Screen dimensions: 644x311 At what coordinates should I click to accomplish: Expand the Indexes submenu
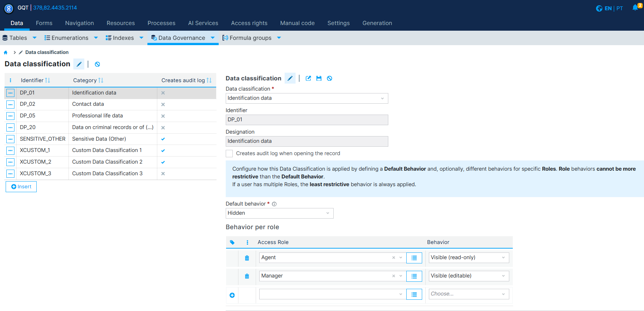point(141,38)
